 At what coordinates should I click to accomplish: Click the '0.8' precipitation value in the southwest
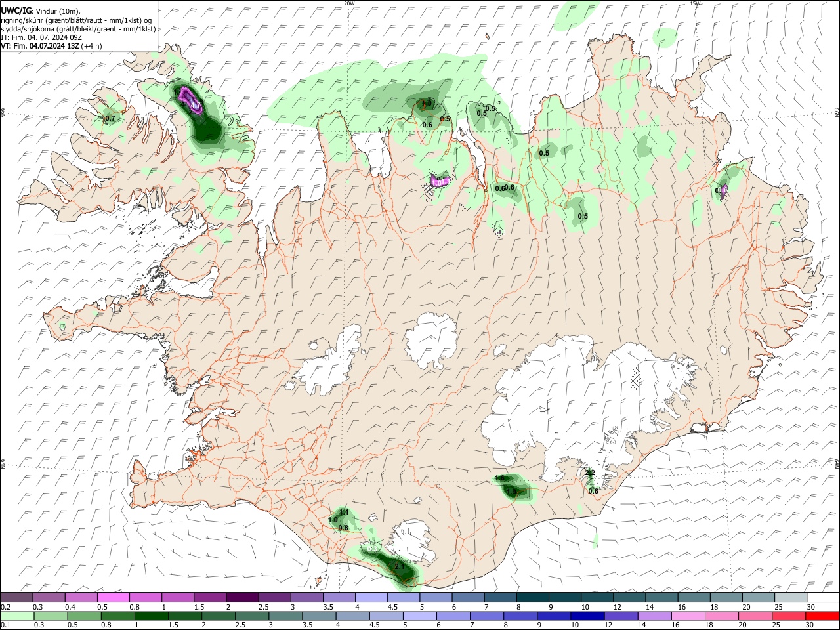tap(343, 528)
